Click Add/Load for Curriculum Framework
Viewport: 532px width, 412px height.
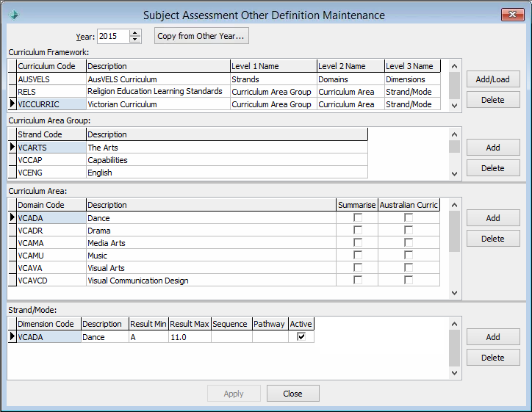point(493,79)
